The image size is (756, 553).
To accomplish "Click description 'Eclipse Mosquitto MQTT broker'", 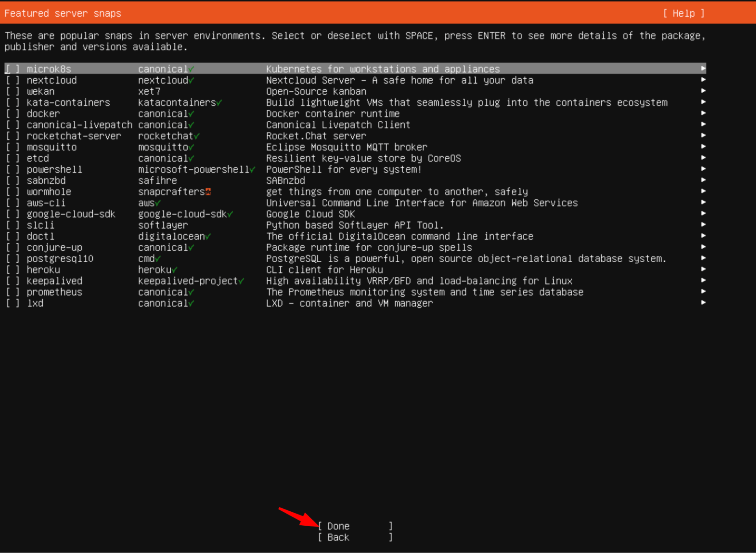I will tap(347, 147).
